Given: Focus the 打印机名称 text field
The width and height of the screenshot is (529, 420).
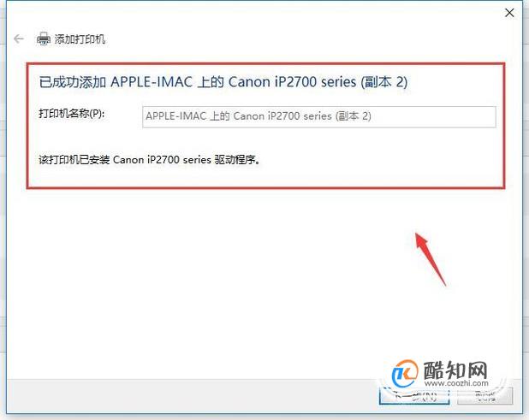Looking at the screenshot, I should coord(318,116).
